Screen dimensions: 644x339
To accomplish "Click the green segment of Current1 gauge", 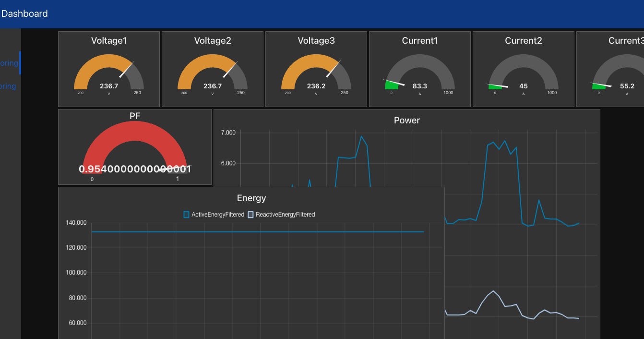I will (392, 85).
